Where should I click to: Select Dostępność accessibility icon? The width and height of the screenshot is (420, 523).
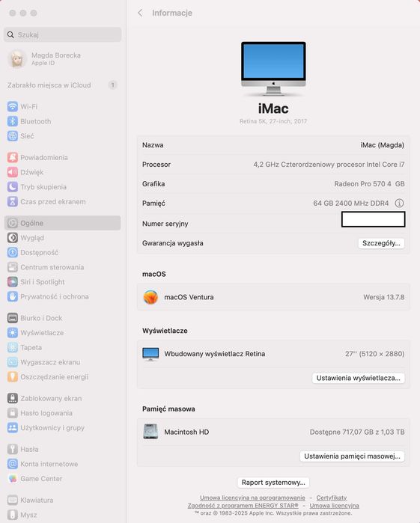(x=12, y=252)
